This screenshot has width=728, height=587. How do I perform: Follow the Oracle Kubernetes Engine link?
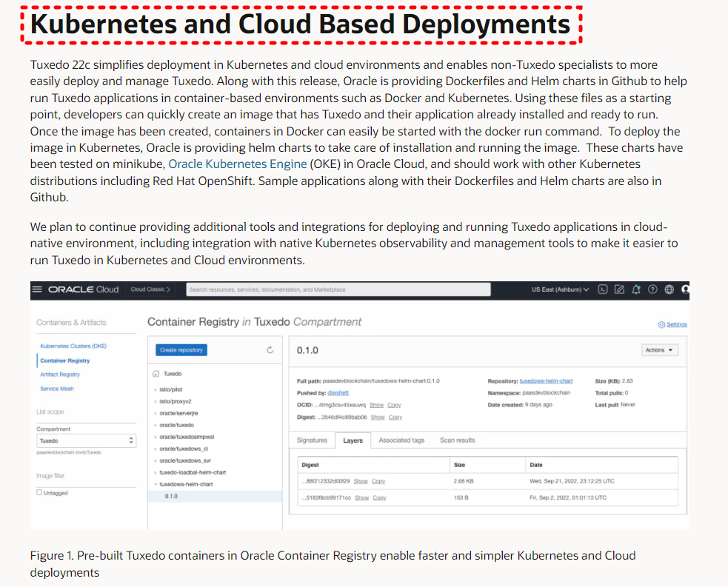coord(237,164)
